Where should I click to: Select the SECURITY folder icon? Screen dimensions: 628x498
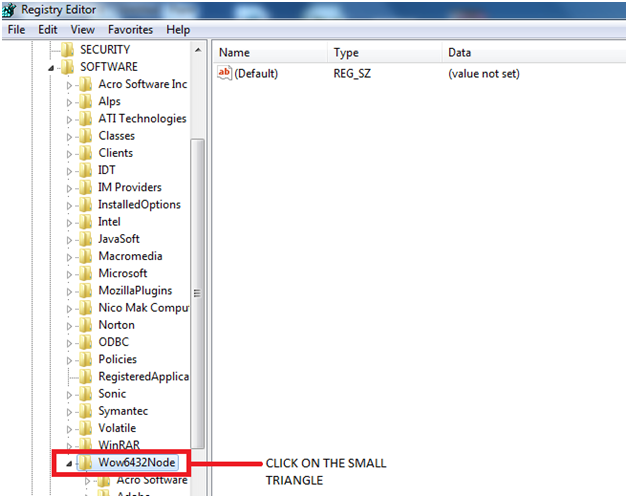[x=67, y=50]
